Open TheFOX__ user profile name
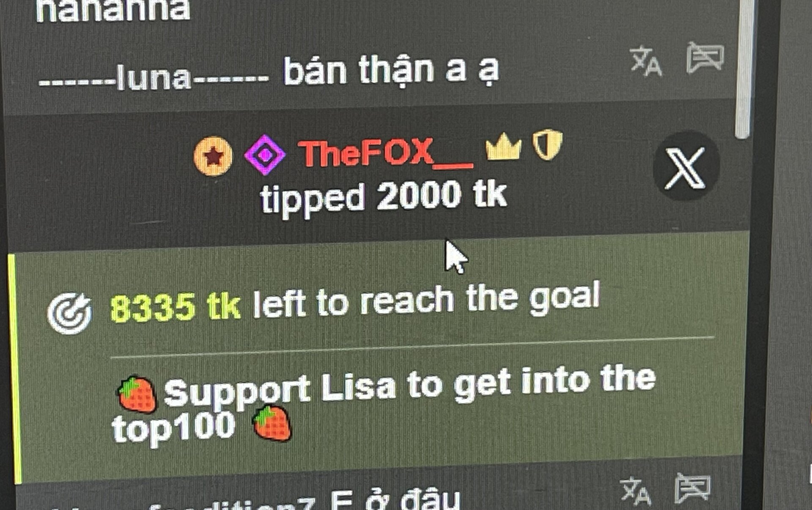 (x=385, y=153)
